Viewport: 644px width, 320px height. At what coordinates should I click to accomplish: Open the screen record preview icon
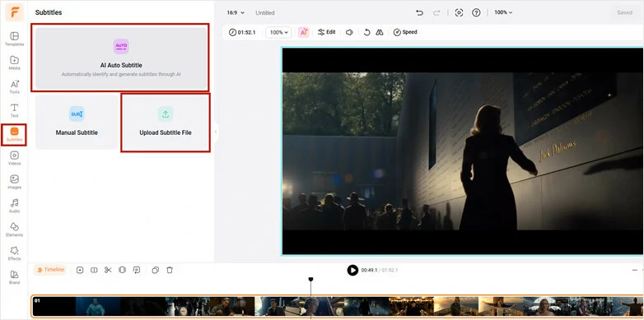[460, 12]
